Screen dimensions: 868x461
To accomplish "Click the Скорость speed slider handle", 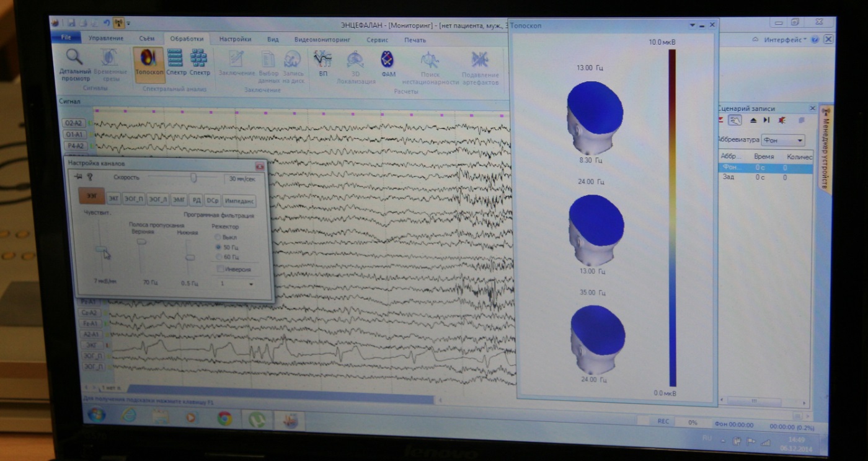I will pyautogui.click(x=193, y=178).
